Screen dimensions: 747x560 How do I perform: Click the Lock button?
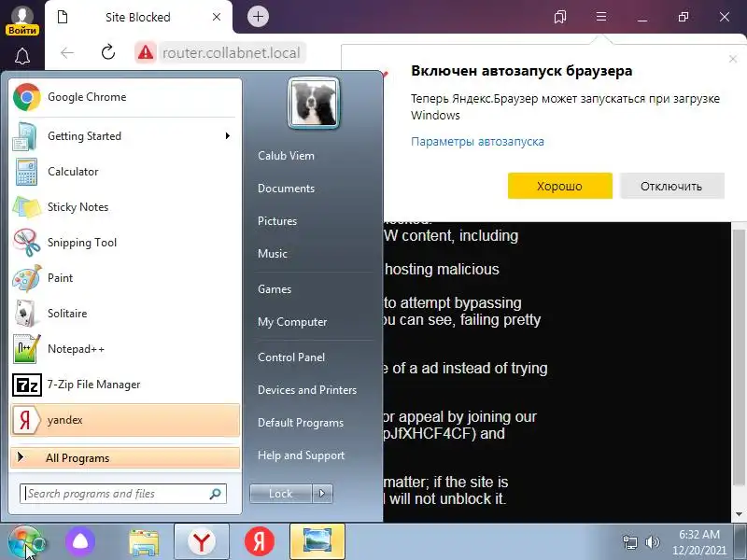point(281,494)
